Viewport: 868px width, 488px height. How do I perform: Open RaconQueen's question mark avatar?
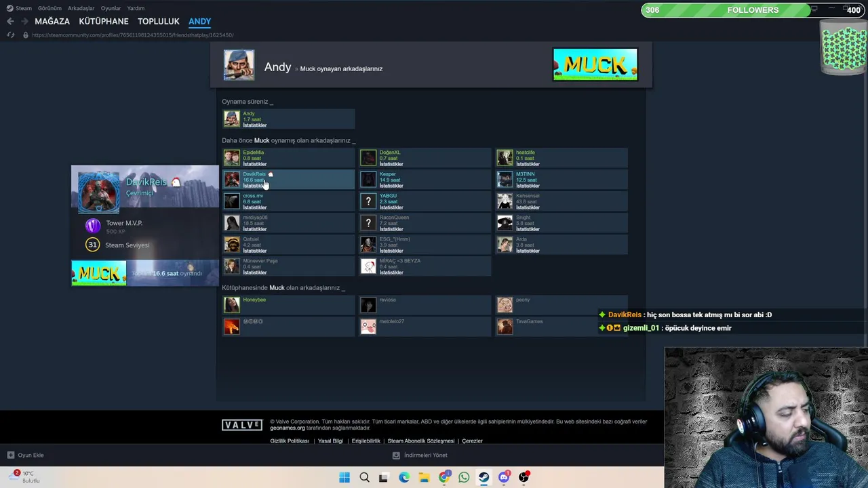[368, 223]
